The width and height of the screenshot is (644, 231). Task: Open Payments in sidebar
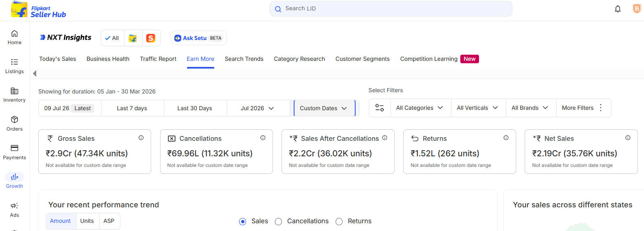click(15, 152)
